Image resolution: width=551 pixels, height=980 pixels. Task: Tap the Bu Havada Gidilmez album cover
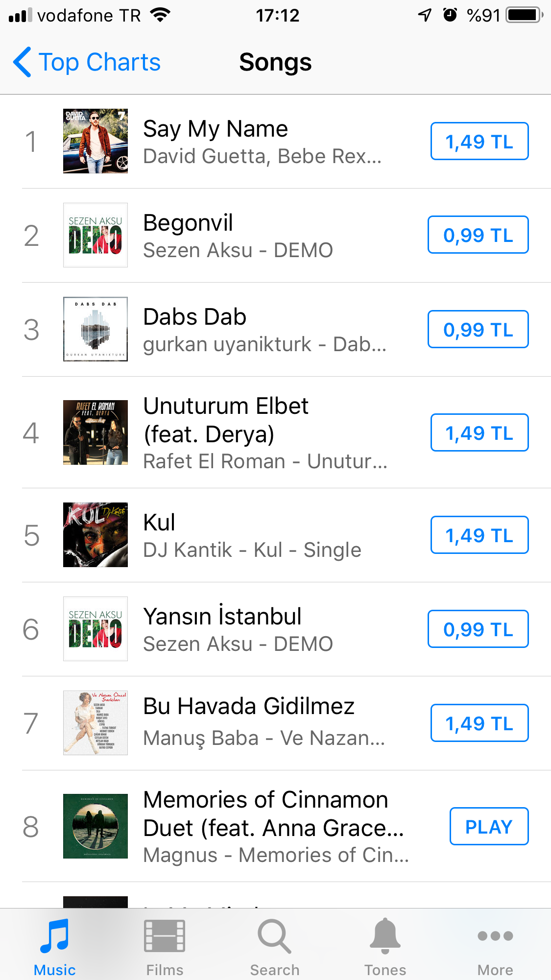[x=96, y=723]
